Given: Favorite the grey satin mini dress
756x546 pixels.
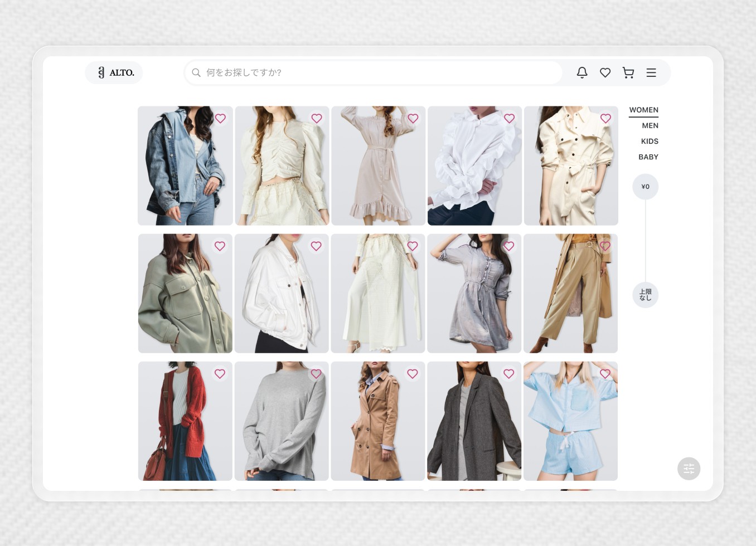Looking at the screenshot, I should [509, 246].
